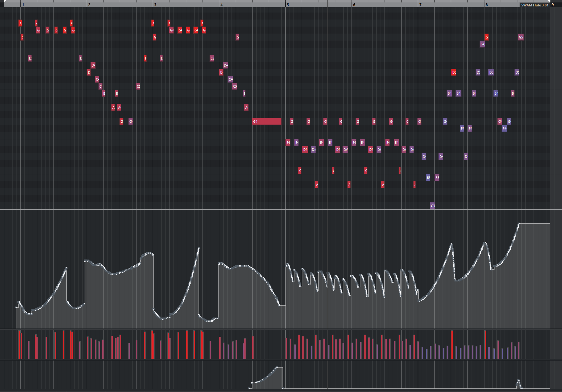Viewport: 562px width, 392px height.
Task: Jump to bar 1 in the ruler
Action: (x=23, y=5)
